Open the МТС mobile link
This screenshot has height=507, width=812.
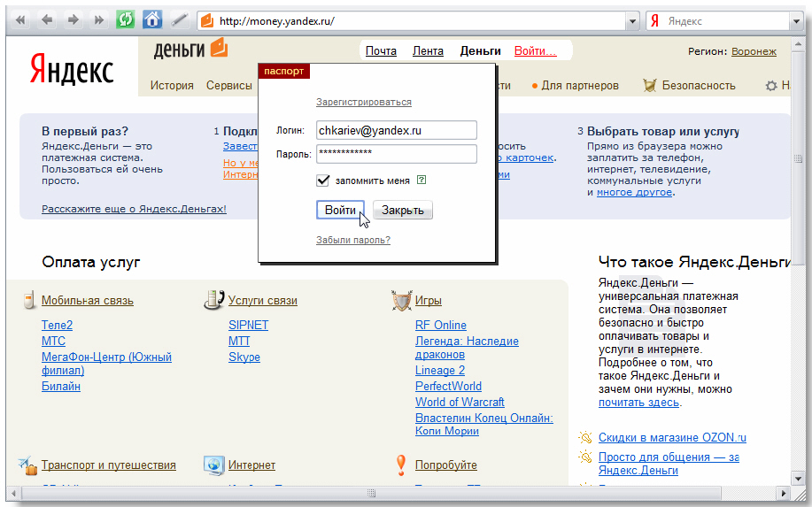(x=53, y=341)
